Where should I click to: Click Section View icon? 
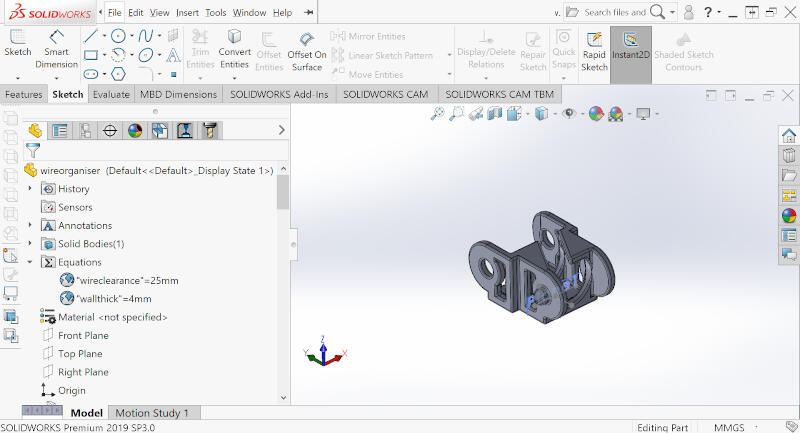[494, 113]
